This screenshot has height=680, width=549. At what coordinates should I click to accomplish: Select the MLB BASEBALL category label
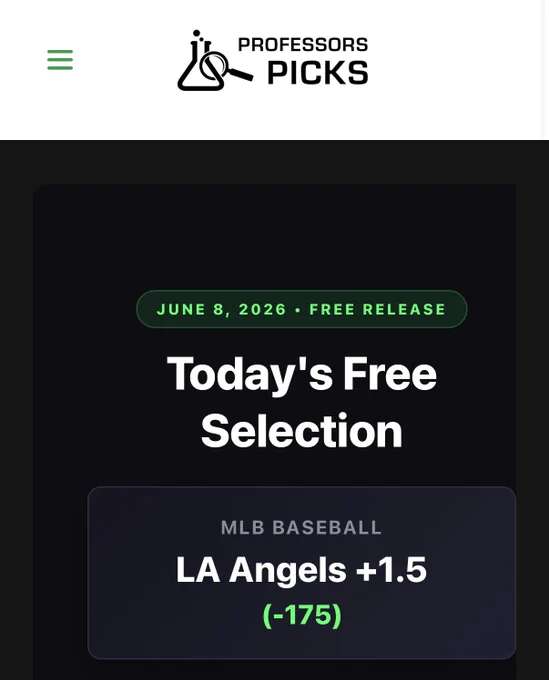(x=301, y=528)
